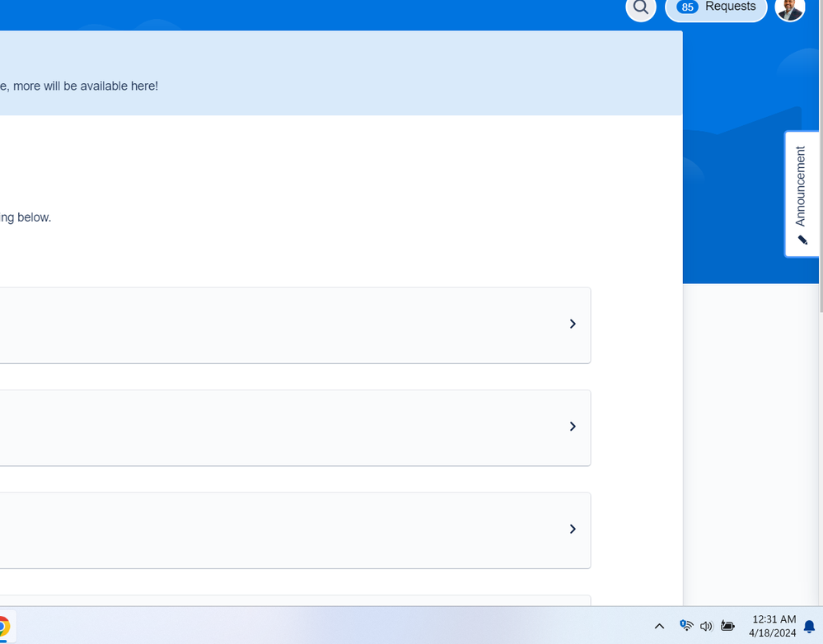Open the clock showing 12:31 AM
This screenshot has width=823, height=644.
pos(773,626)
